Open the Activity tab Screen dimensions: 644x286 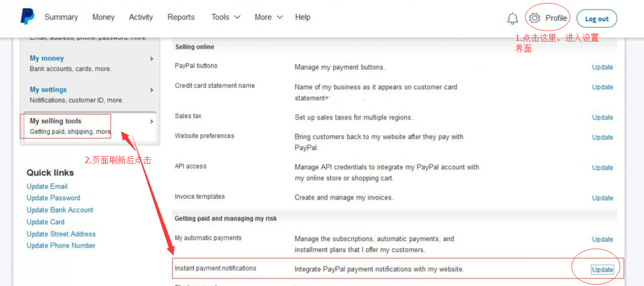tap(141, 17)
